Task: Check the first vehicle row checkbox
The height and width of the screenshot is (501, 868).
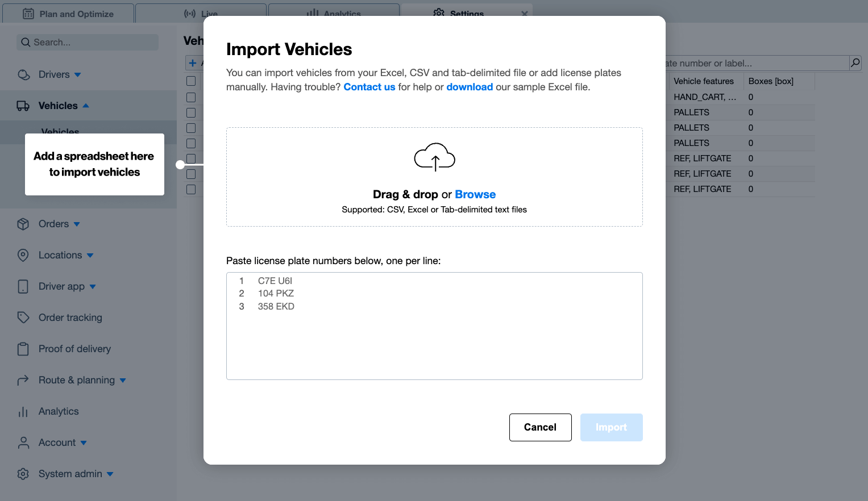Action: pos(191,97)
